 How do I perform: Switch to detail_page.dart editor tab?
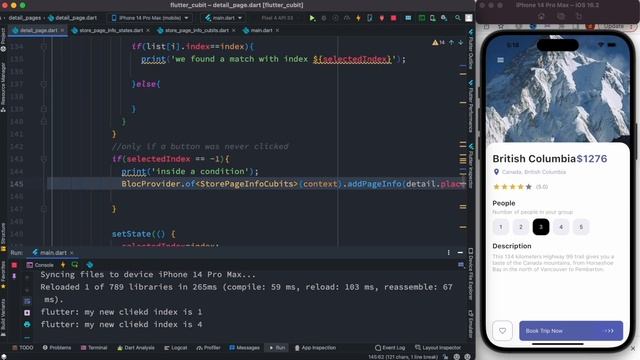coord(38,31)
